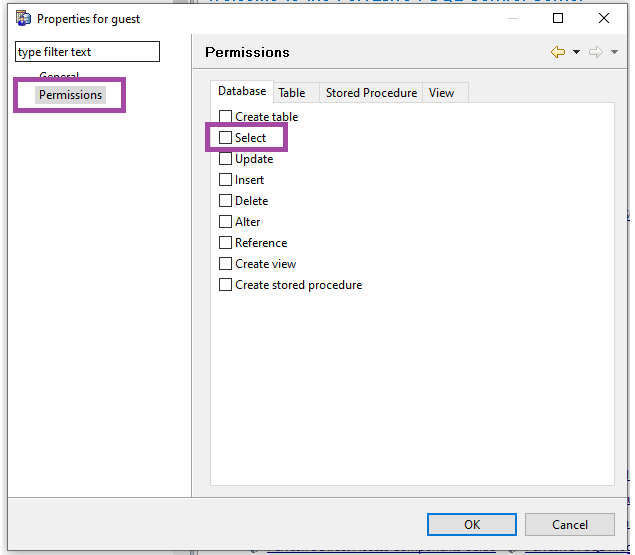Screen dimensions: 635x555
Task: Open the back history dropdown arrow
Action: pos(576,52)
